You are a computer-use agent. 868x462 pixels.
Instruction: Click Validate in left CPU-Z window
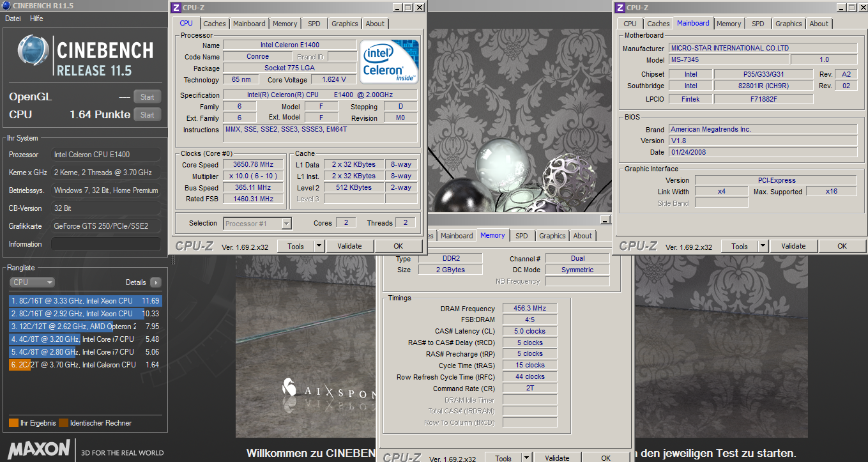coord(349,246)
